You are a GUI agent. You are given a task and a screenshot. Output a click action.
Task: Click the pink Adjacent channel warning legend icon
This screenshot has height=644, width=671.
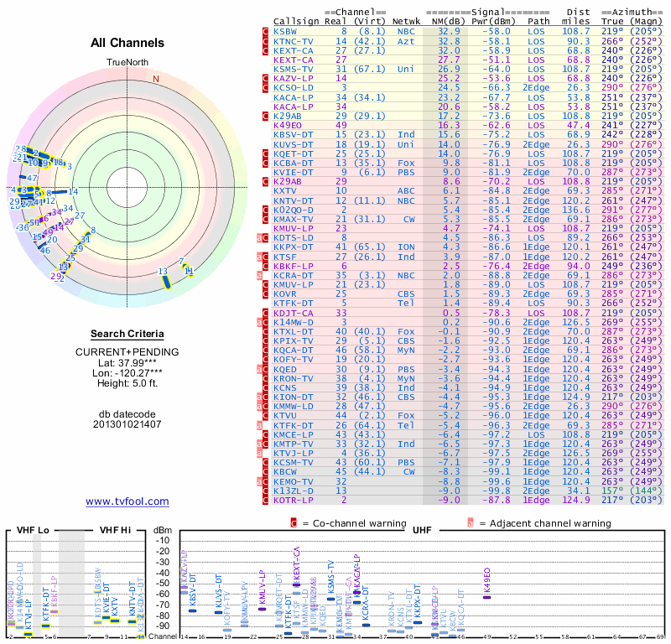471,524
